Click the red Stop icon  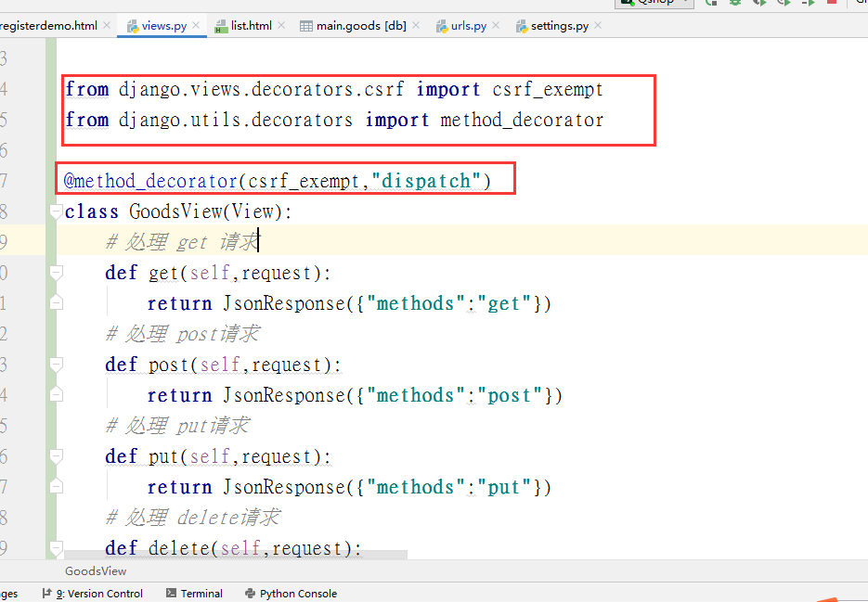832,2
